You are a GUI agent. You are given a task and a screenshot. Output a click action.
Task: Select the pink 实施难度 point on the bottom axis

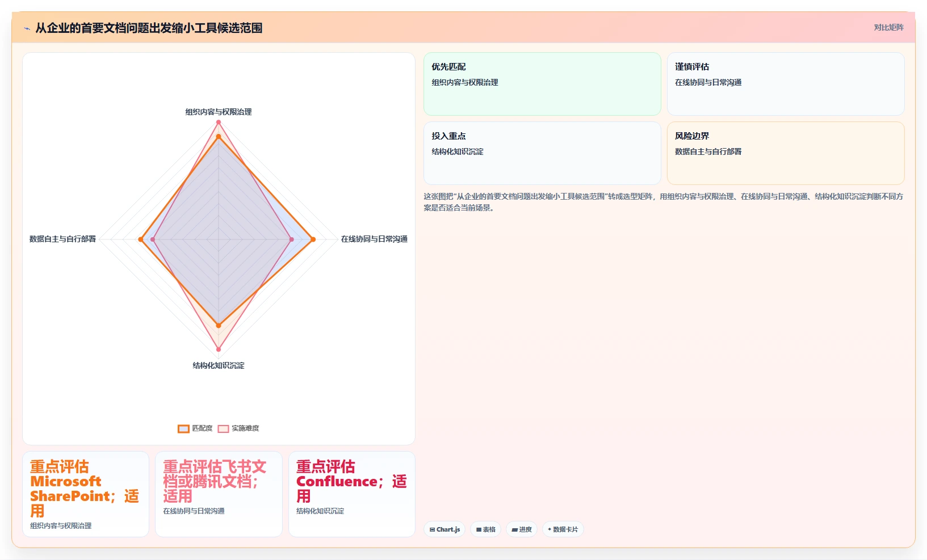tap(219, 350)
